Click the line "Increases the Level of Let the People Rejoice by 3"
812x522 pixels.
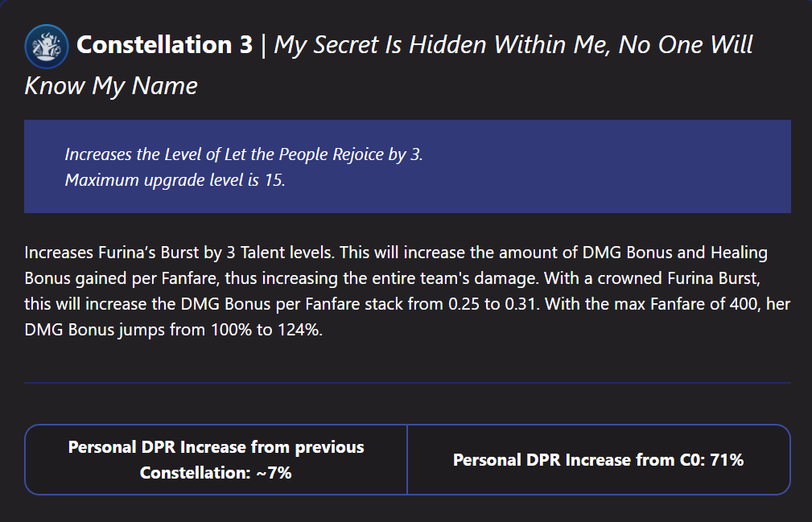243,154
